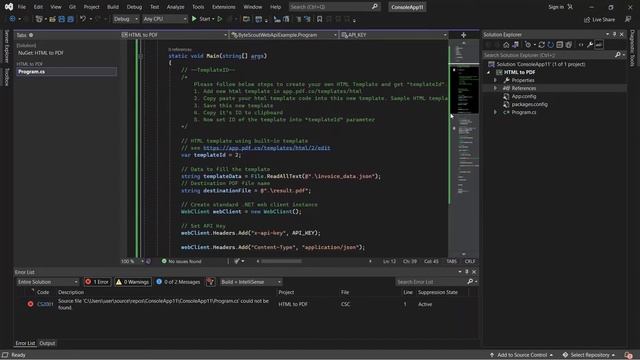Click the Visual Studio logo icon
This screenshot has height=360, width=640.
9,7
